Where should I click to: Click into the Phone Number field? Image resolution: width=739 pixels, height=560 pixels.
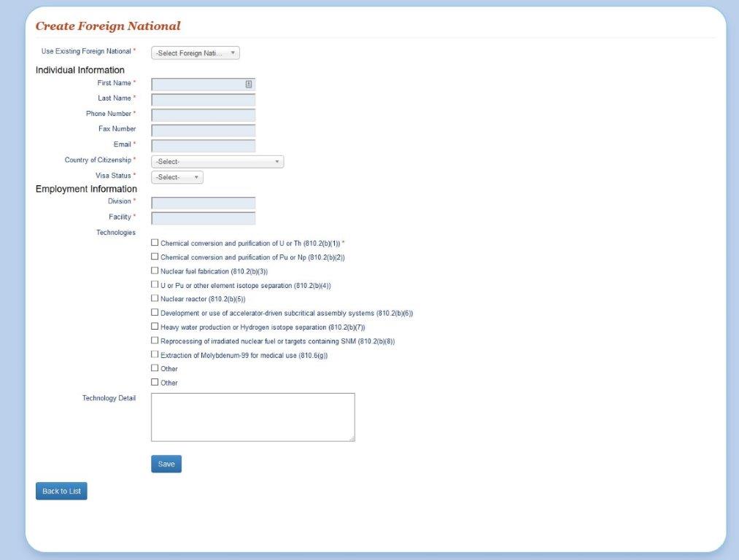pyautogui.click(x=203, y=114)
